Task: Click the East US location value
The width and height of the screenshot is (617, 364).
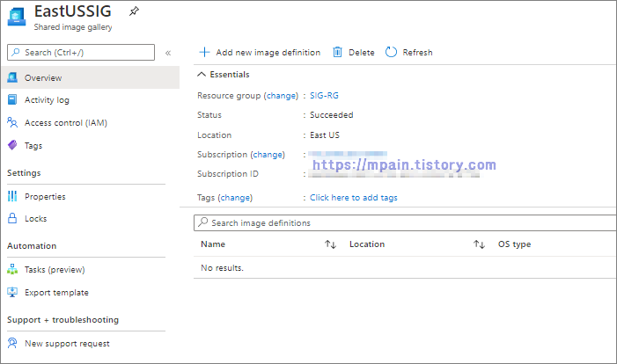Action: [x=324, y=135]
